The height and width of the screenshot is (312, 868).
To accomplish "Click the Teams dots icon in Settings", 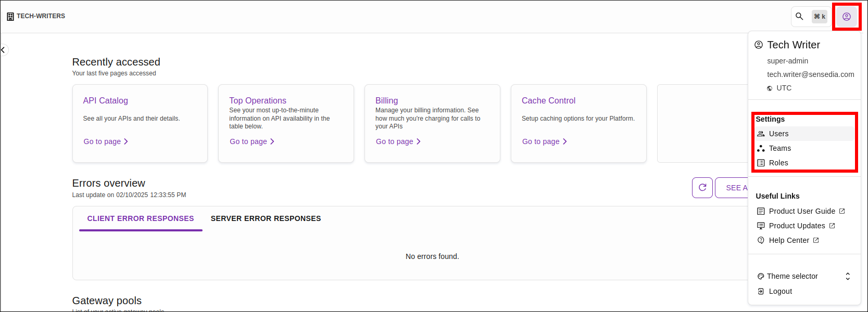I will point(761,148).
